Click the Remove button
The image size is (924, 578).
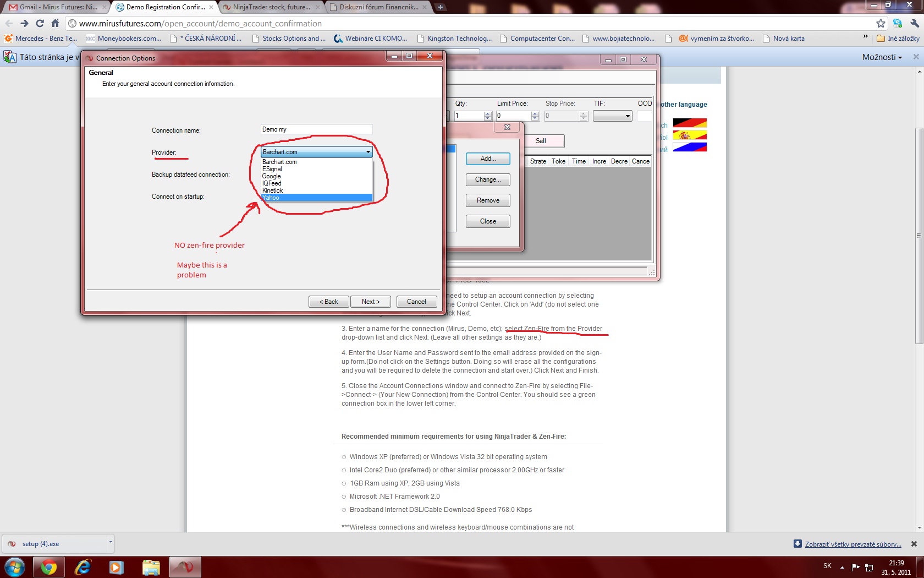point(488,200)
